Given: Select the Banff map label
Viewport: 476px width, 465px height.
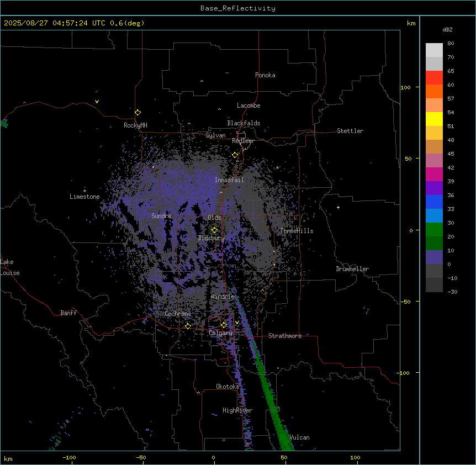Looking at the screenshot, I should (68, 313).
